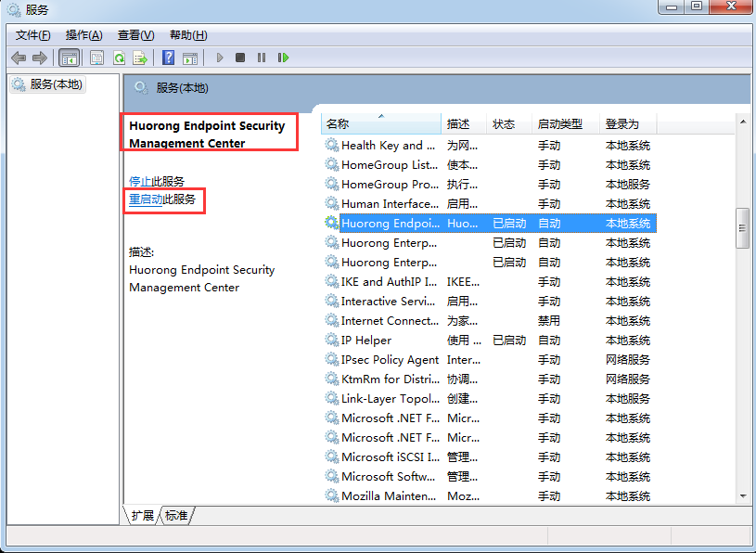The width and height of the screenshot is (756, 553).
Task: Click the Inter... description of IPsec Policy
Action: point(464,360)
